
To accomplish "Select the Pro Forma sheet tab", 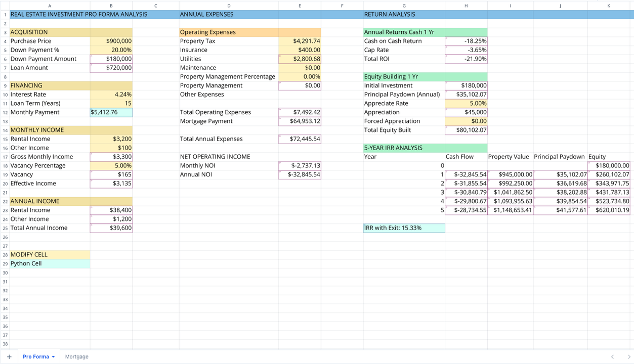I will click(35, 356).
